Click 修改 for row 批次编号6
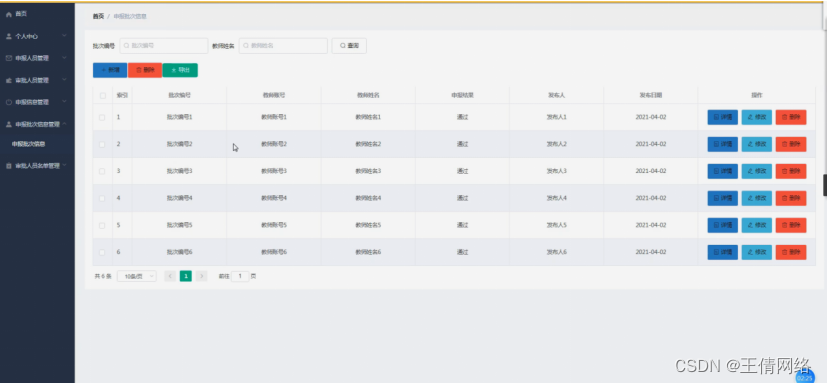The height and width of the screenshot is (384, 827). coord(756,252)
